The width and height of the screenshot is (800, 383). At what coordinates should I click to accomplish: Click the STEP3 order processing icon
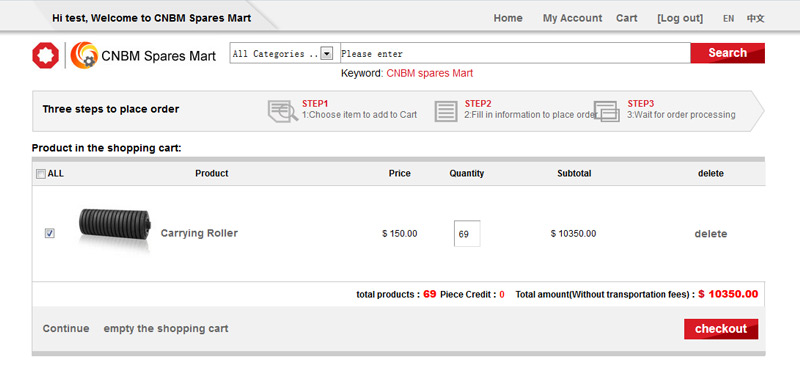[x=607, y=111]
